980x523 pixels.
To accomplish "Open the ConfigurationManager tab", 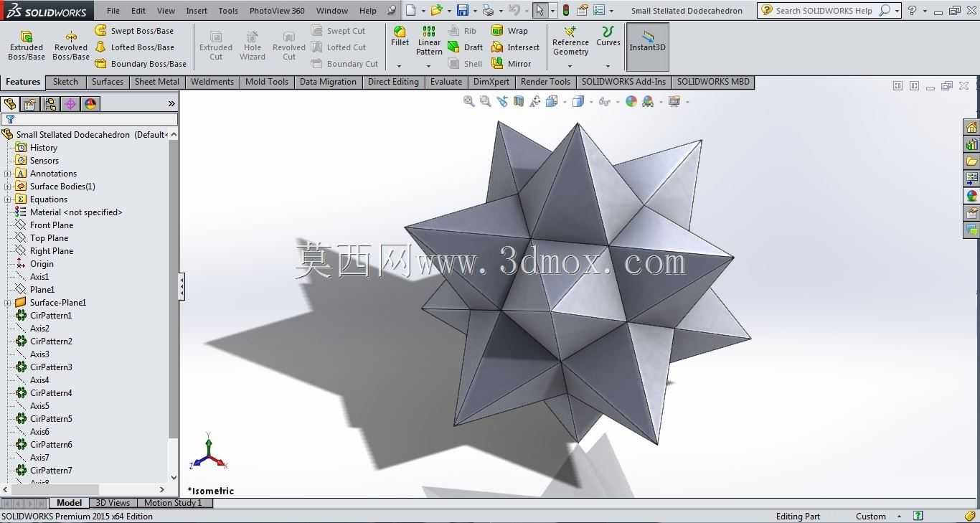I will tap(50, 104).
